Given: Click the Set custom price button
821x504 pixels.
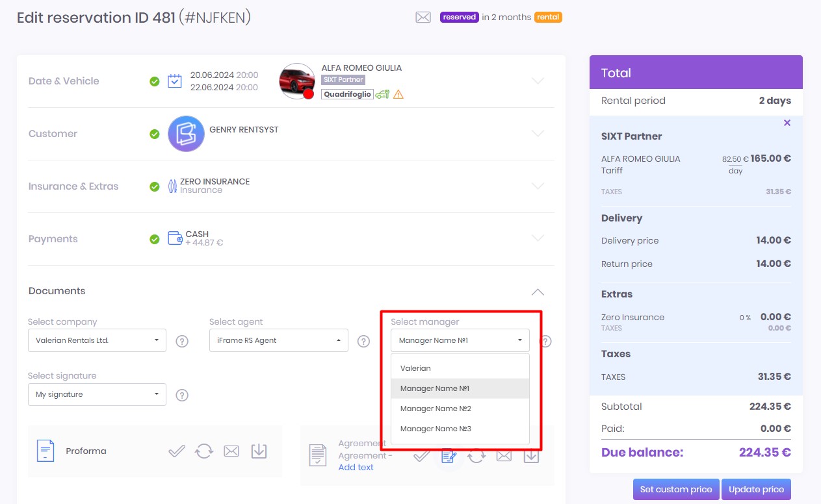Looking at the screenshot, I should [x=676, y=490].
